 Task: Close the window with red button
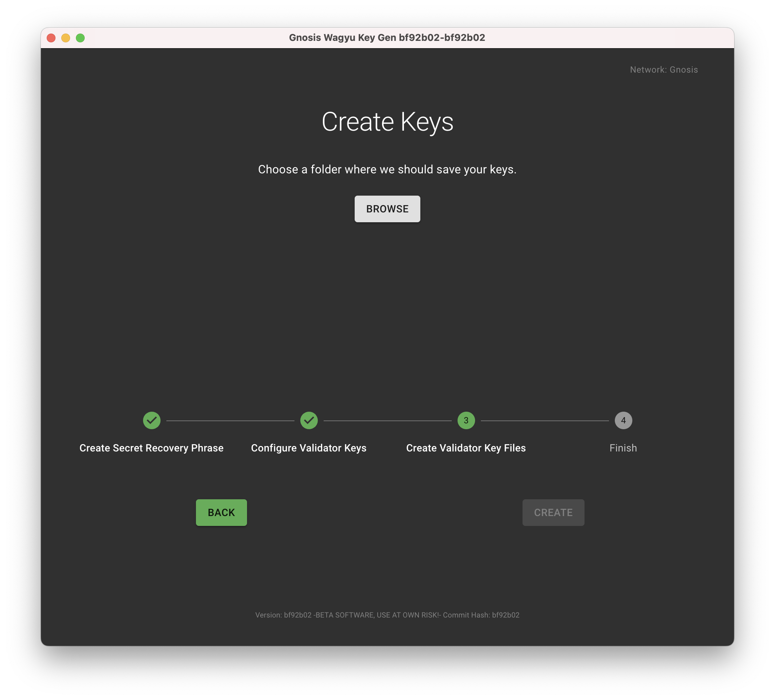click(x=51, y=38)
